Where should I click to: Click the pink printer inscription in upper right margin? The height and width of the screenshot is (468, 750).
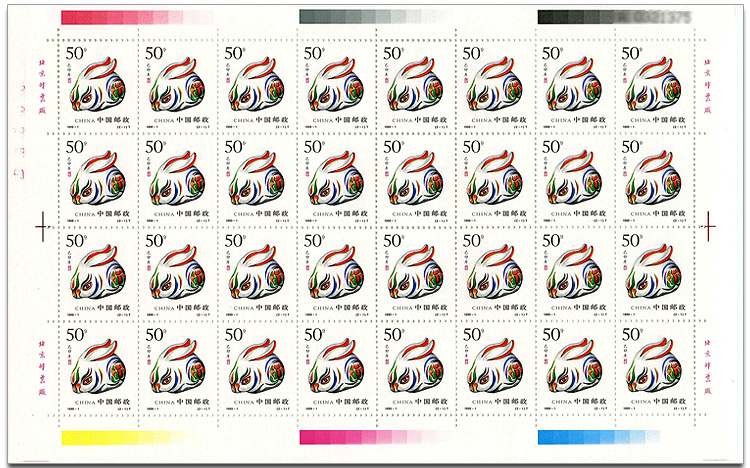point(707,86)
